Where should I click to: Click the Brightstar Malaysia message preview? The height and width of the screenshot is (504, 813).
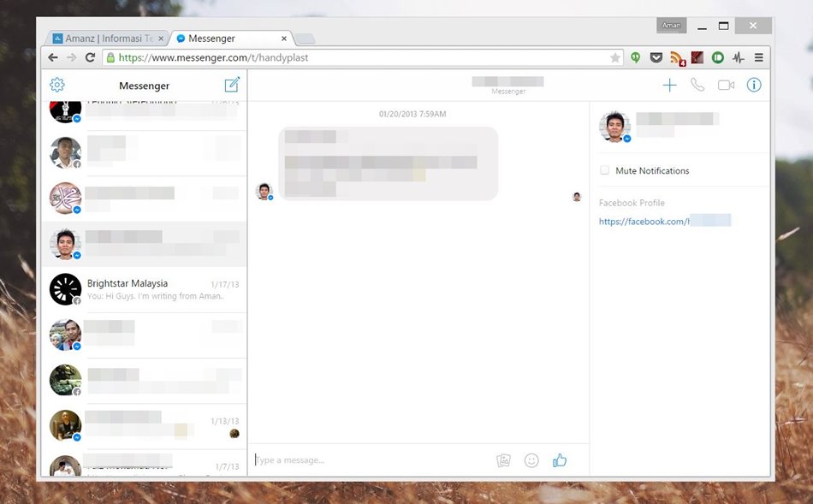point(155,296)
